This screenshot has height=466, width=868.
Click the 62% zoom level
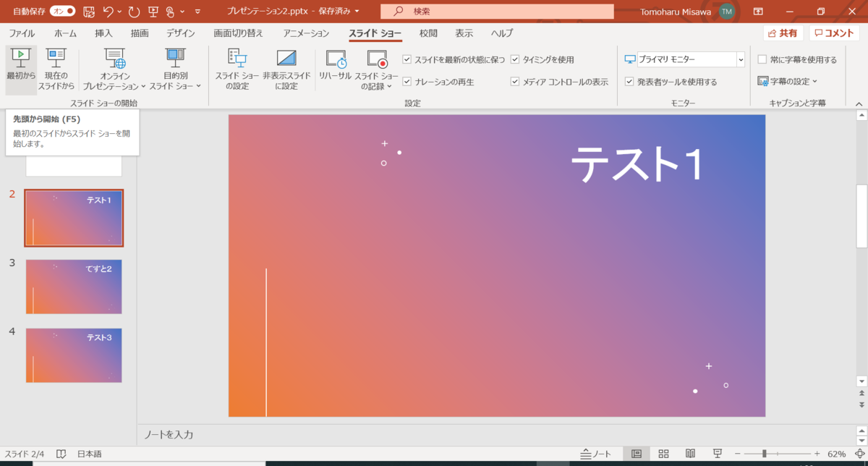[x=836, y=454]
